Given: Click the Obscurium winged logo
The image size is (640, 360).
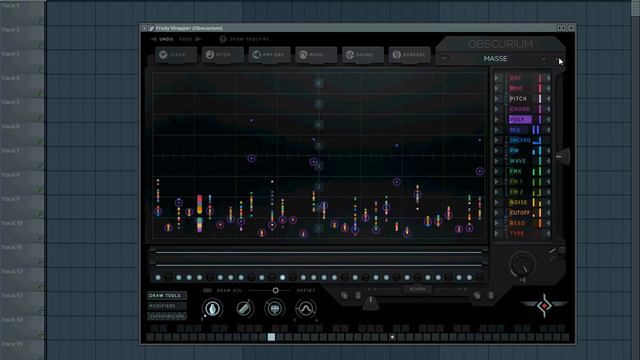Looking at the screenshot, I should [x=544, y=305].
